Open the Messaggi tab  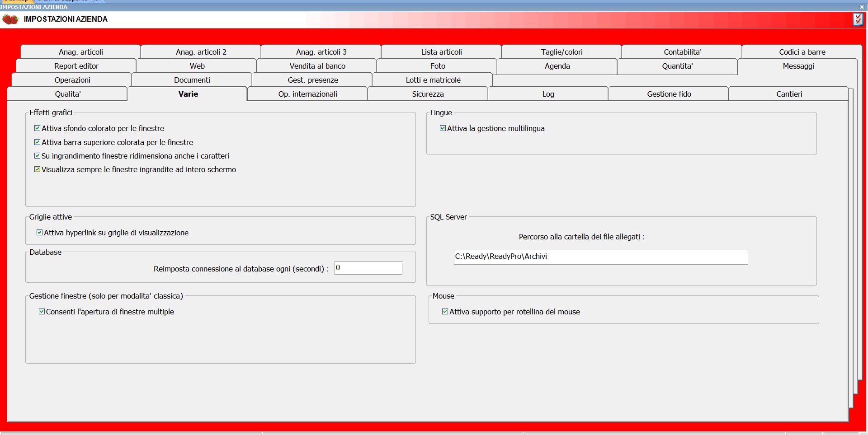point(798,66)
